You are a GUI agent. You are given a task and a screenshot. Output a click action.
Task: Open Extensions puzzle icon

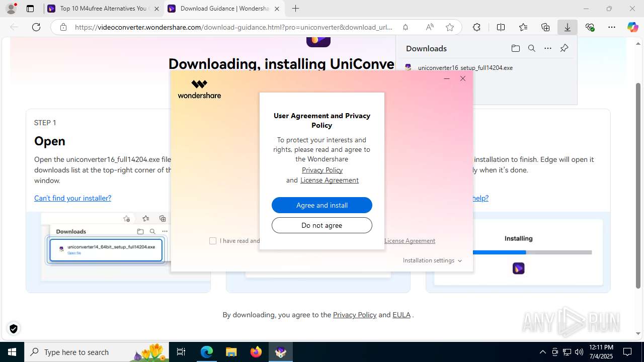tap(476, 27)
